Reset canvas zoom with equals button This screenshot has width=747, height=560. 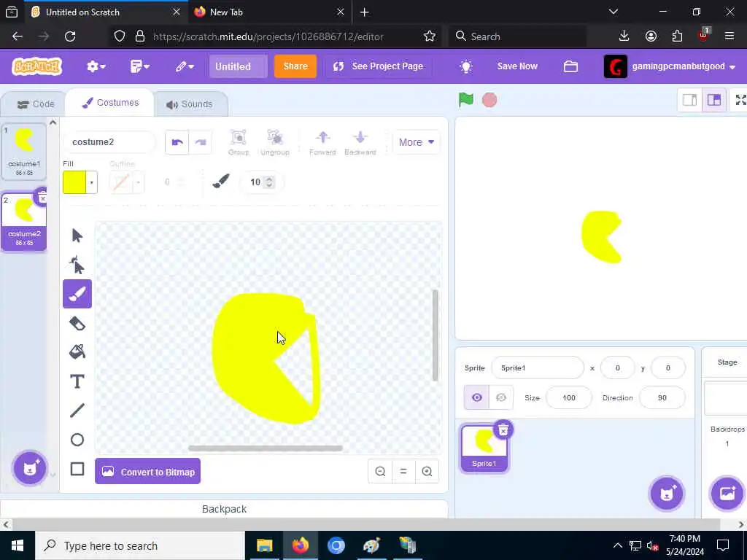[403, 472]
